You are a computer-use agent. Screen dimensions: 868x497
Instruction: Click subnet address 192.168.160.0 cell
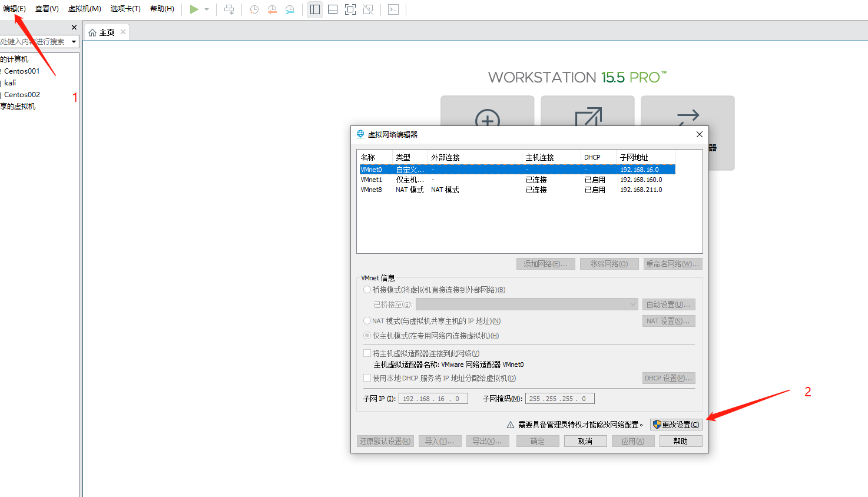(x=641, y=180)
